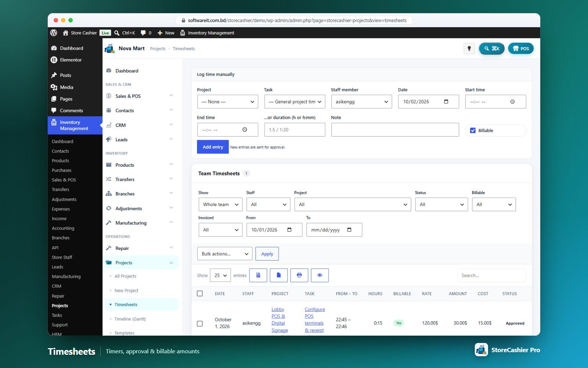Change entries count dropdown showing 25
Image resolution: width=588 pixels, height=368 pixels.
pos(220,275)
